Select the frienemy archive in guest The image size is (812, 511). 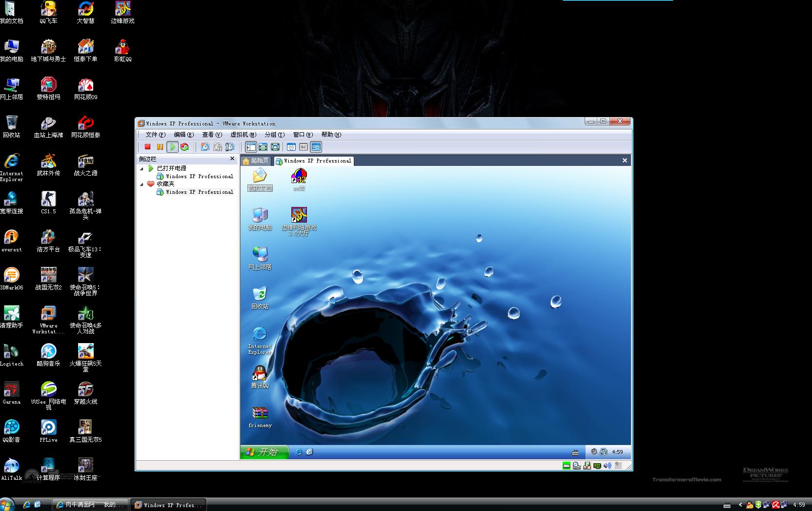pyautogui.click(x=260, y=416)
